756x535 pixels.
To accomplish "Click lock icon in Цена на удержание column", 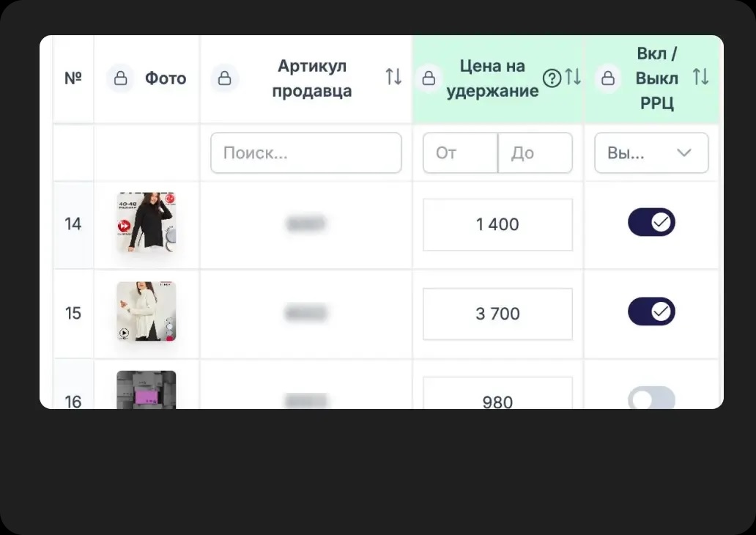I will (x=429, y=78).
